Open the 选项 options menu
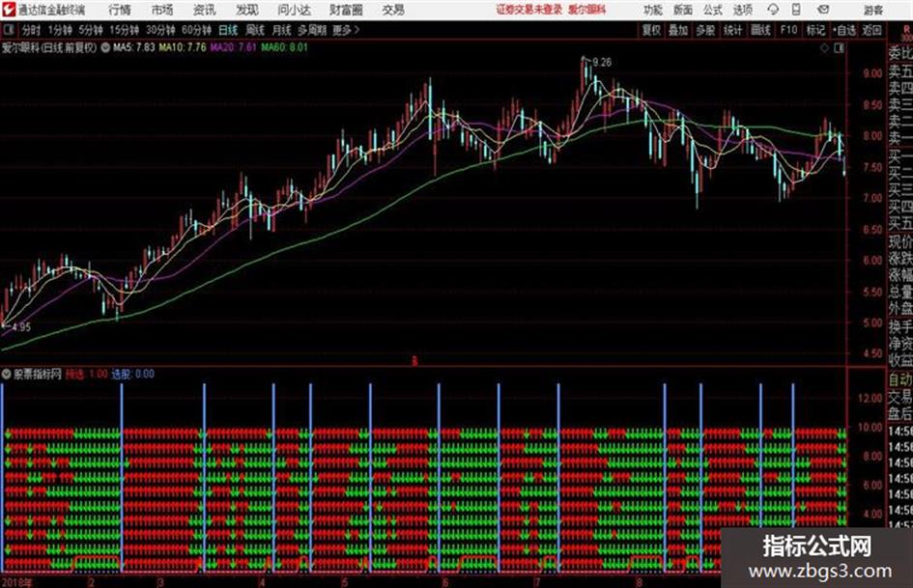 [742, 10]
